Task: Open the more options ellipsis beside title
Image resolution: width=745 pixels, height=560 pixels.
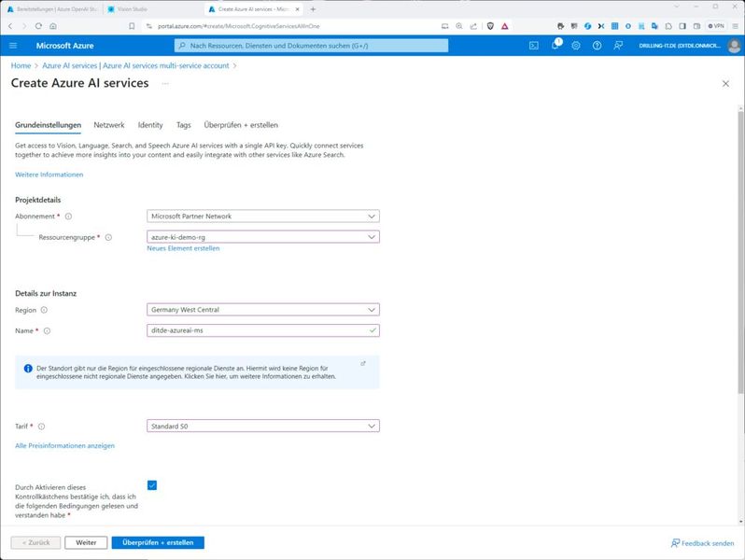Action: 165,84
